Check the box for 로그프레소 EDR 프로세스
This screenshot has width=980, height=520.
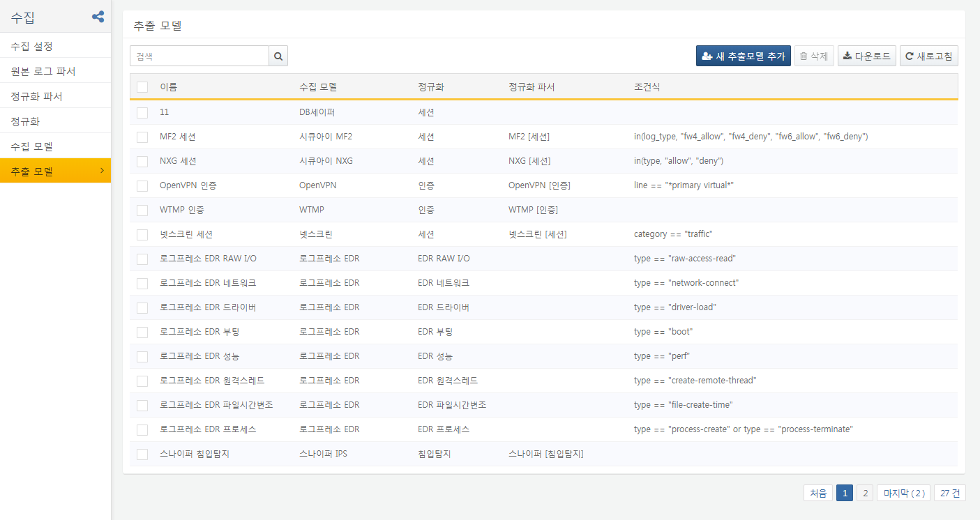142,429
